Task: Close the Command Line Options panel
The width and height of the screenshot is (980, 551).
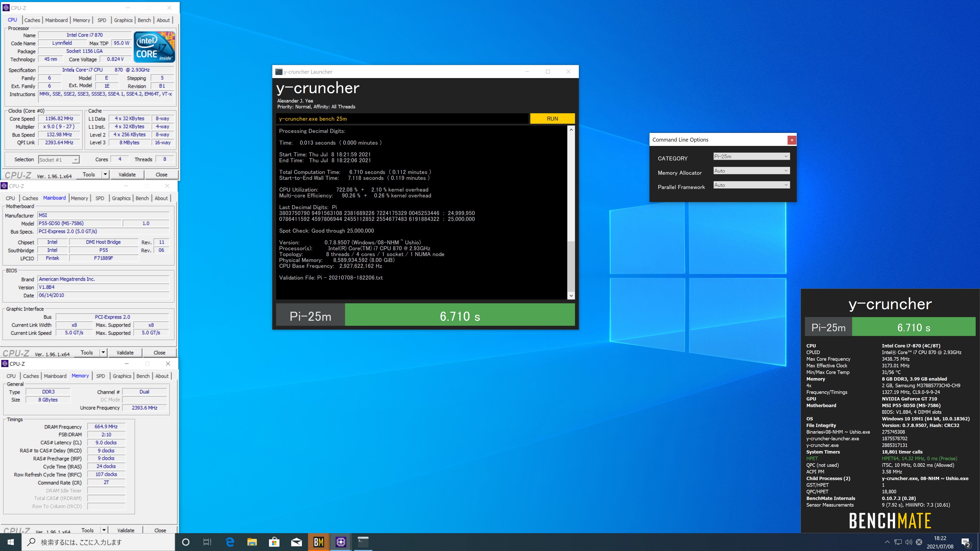Action: (792, 140)
